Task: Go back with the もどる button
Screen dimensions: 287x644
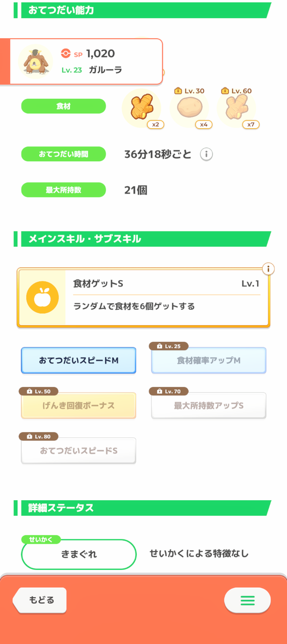Action: click(x=40, y=600)
